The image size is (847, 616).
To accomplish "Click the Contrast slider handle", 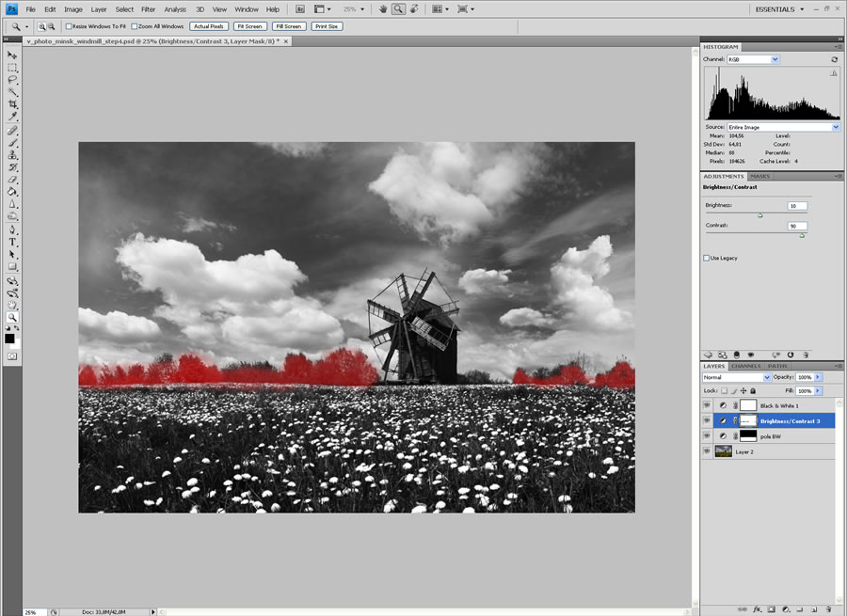I will point(802,236).
